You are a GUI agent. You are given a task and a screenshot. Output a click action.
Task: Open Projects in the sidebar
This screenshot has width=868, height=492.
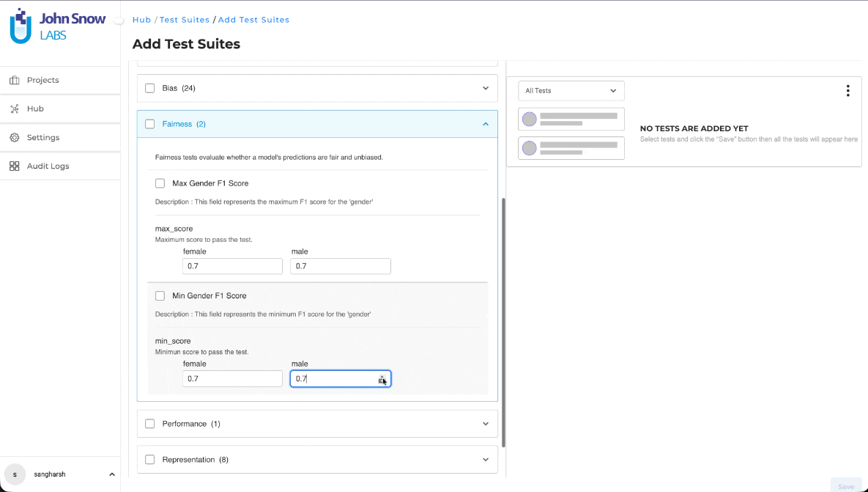(60, 81)
